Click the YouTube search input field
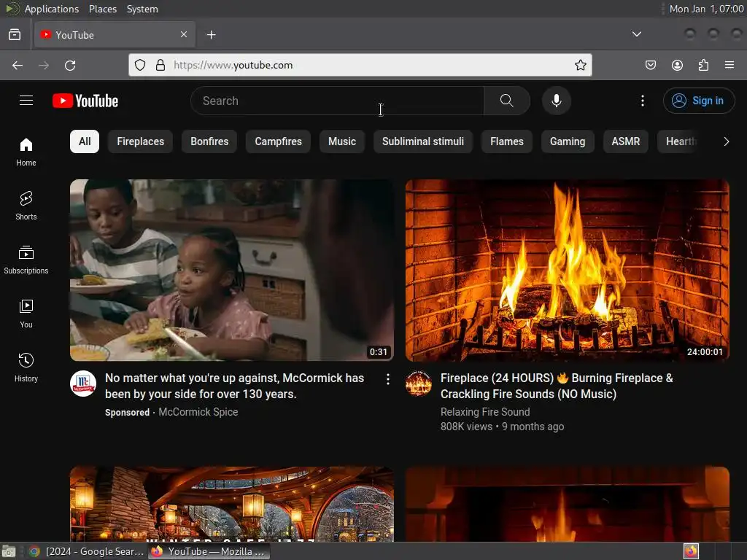Viewport: 747px width, 560px height. point(337,101)
